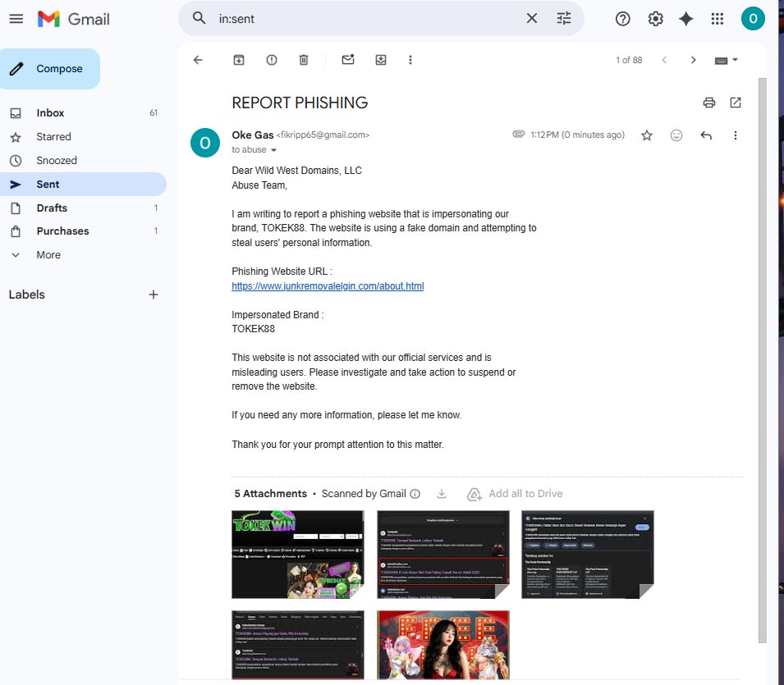Add an emoji reaction to the message
This screenshot has height=685, width=784.
676,135
